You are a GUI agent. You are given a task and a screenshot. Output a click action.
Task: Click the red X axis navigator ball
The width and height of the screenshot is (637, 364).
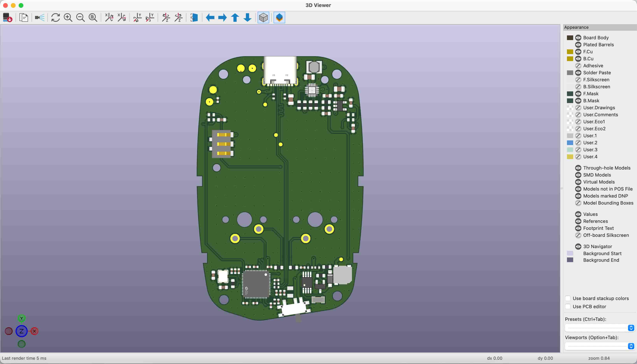[34, 331]
